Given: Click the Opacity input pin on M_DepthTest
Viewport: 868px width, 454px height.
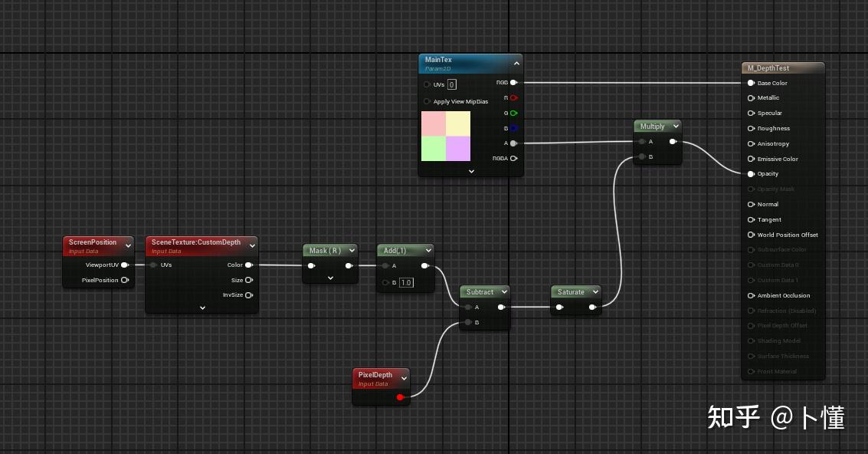Looking at the screenshot, I should [749, 173].
